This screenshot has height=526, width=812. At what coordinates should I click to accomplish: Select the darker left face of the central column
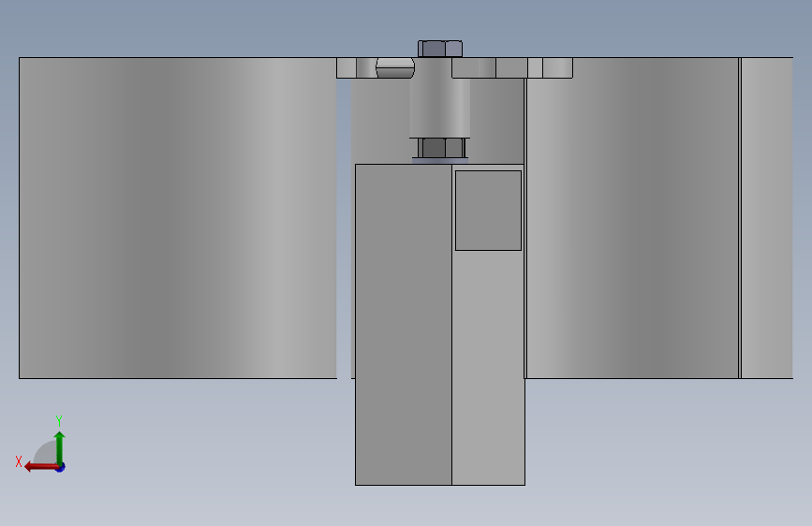(x=404, y=325)
